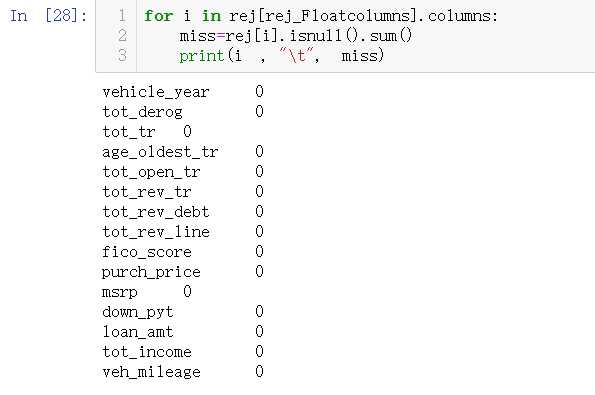The image size is (595, 395).
Task: Click the tot_derog output row
Action: click(183, 112)
